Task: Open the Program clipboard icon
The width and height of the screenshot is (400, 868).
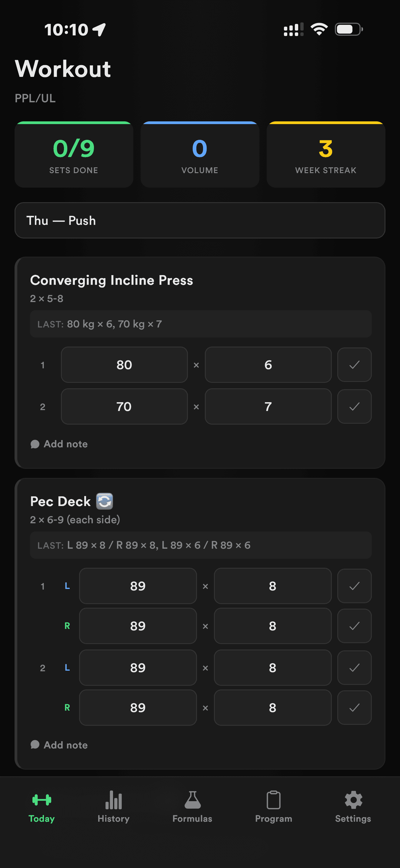Action: coord(273,800)
